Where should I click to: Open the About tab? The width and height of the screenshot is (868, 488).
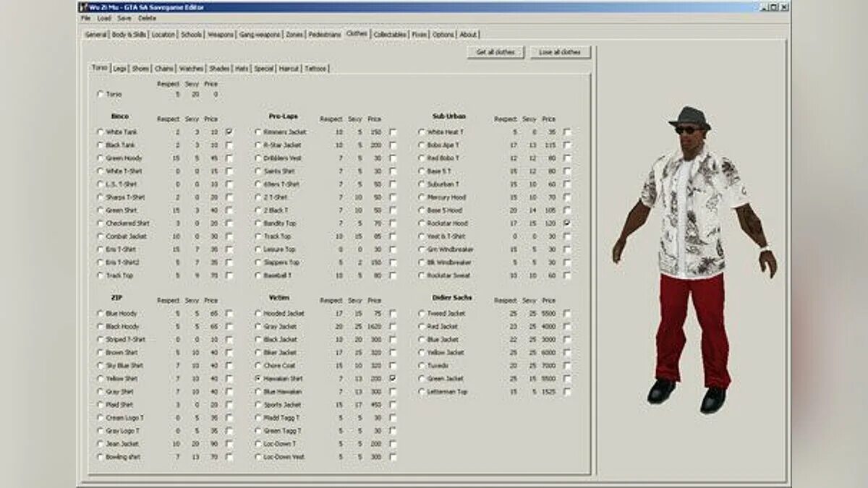[469, 35]
